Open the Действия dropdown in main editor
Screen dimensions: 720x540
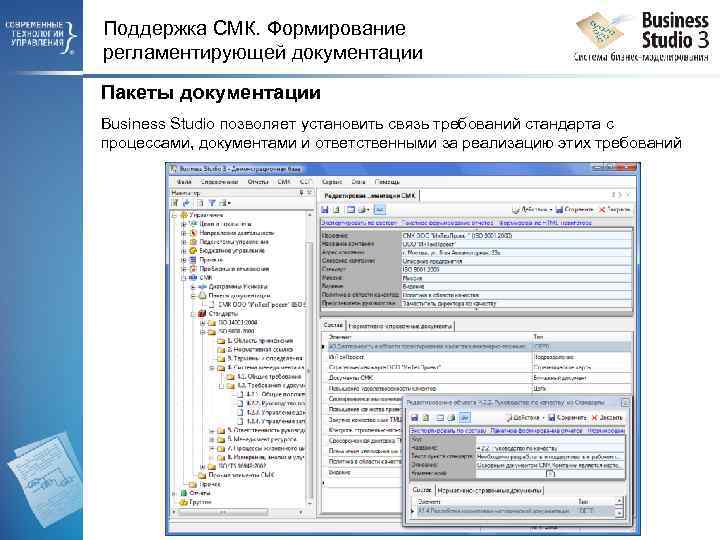coord(532,209)
